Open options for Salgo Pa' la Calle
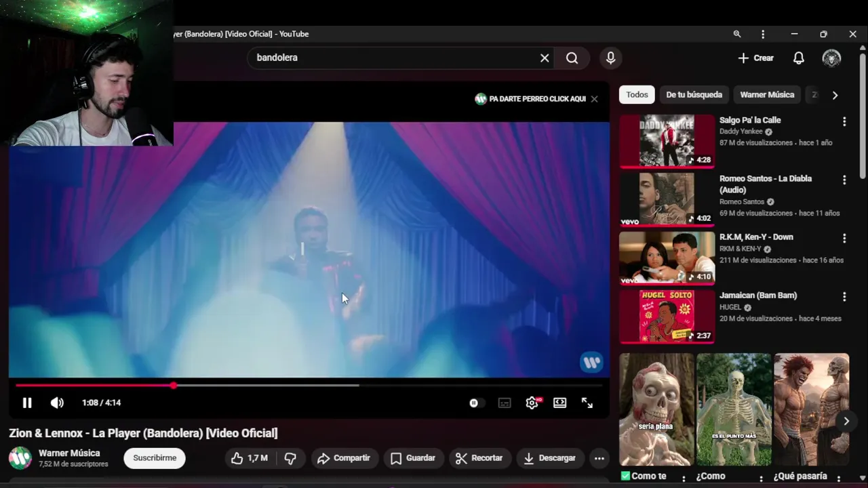 [x=844, y=121]
